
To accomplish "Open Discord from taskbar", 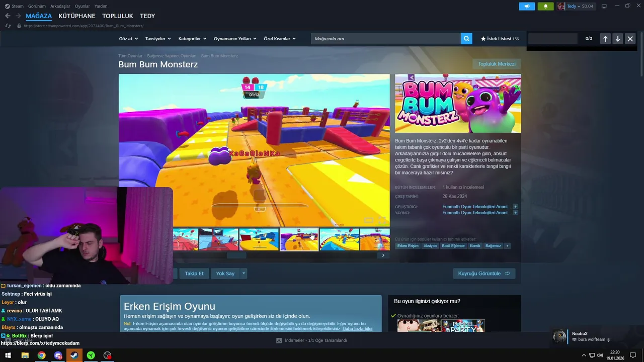I will [58, 355].
